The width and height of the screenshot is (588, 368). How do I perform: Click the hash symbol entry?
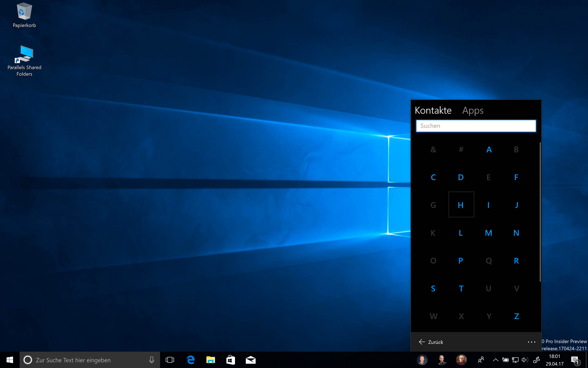[461, 149]
